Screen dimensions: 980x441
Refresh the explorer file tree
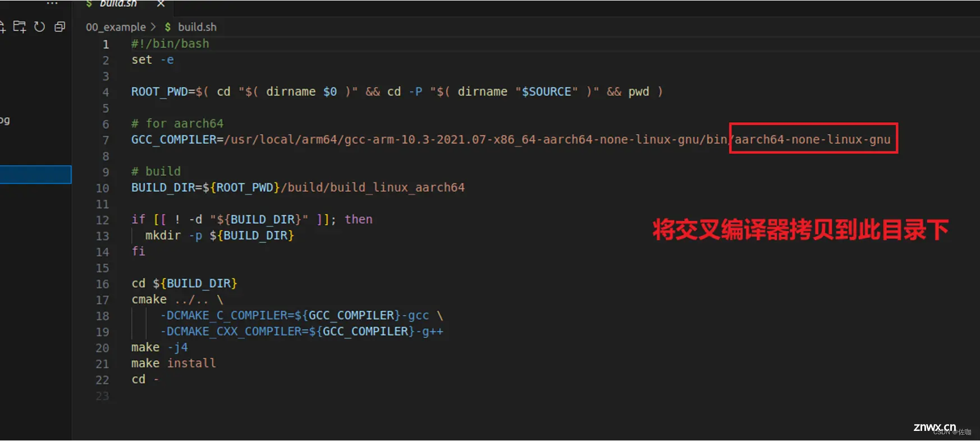coord(39,27)
